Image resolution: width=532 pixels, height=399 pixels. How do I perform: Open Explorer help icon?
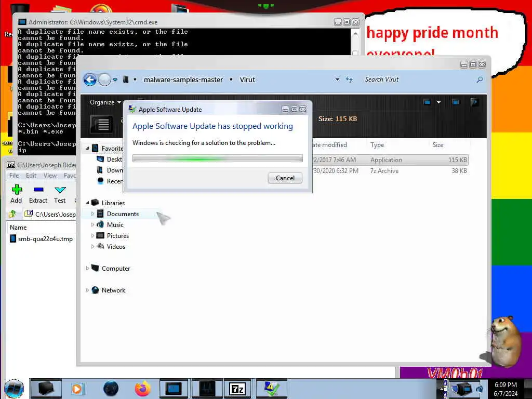475,102
